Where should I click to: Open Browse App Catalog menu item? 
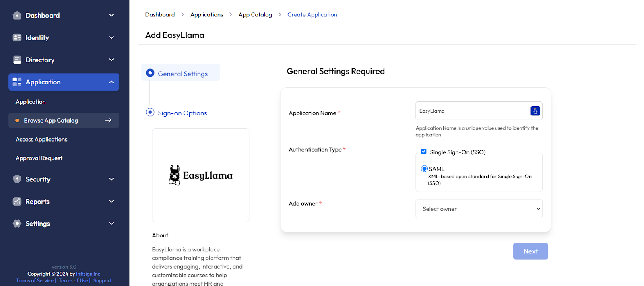pos(64,120)
